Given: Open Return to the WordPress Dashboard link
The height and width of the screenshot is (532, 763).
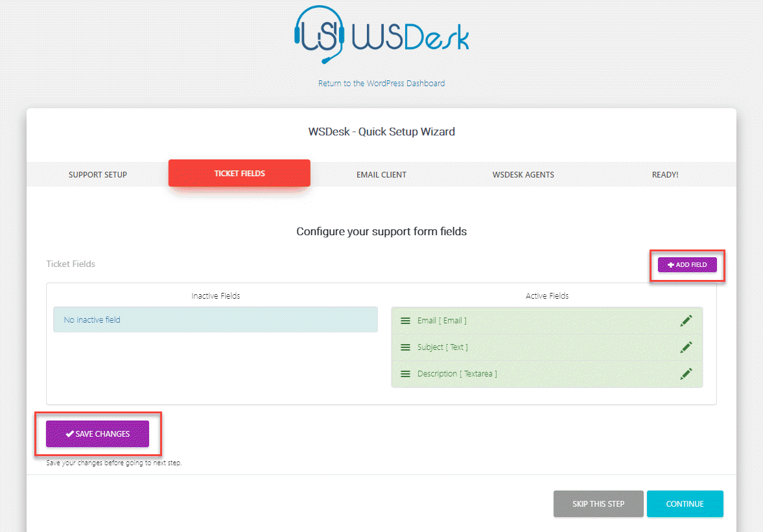Looking at the screenshot, I should click(x=381, y=83).
